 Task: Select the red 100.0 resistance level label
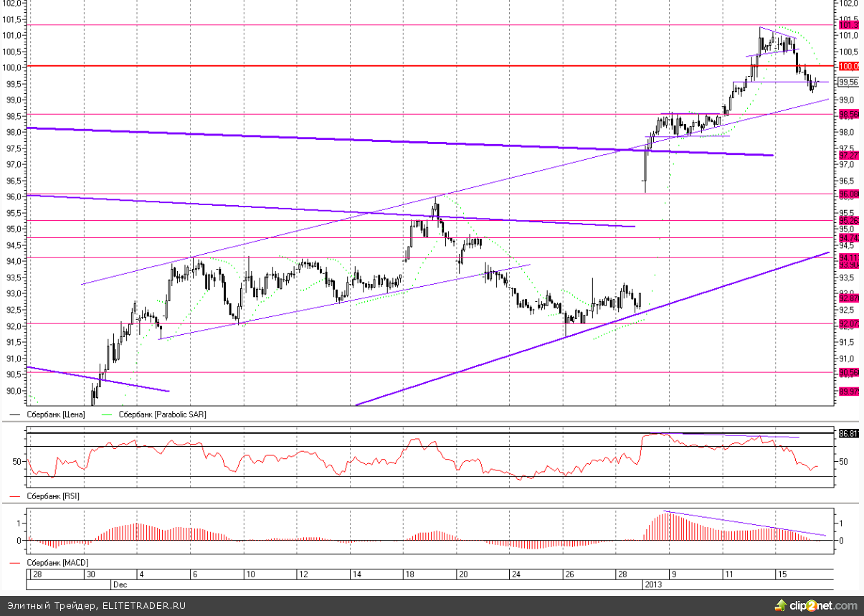click(x=849, y=66)
